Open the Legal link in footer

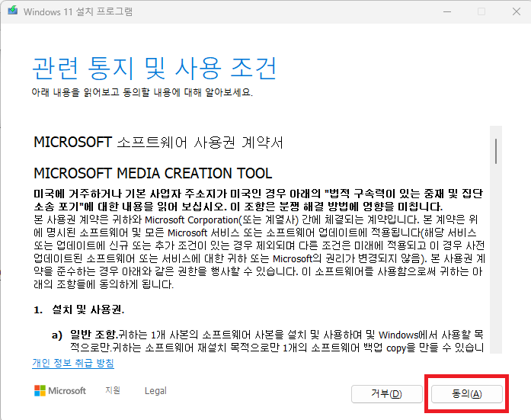tap(155, 391)
